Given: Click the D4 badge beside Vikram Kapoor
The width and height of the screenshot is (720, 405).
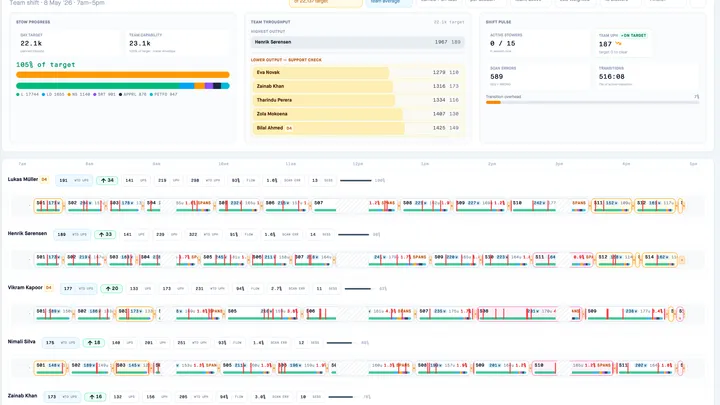Looking at the screenshot, I should point(49,288).
